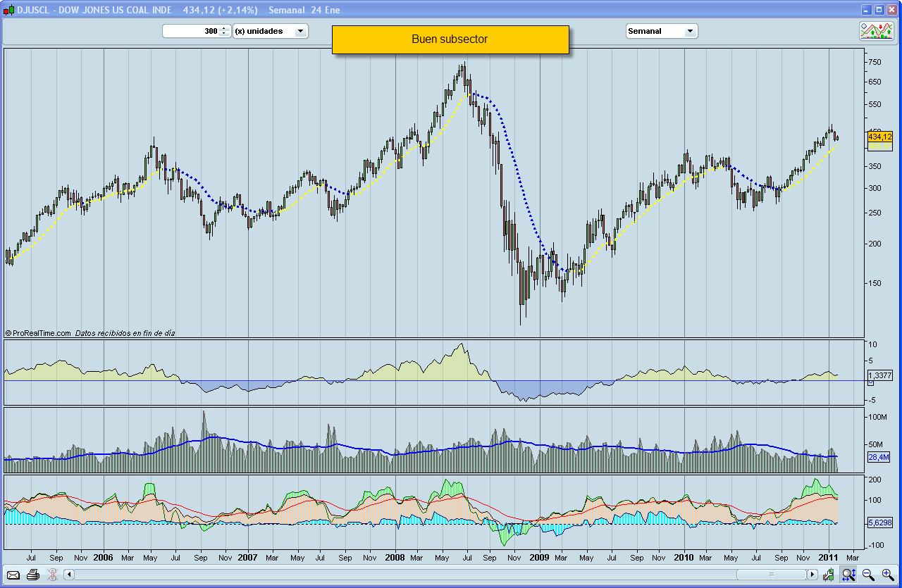The height and width of the screenshot is (588, 902).
Task: Open the Semanal timeframe dropdown
Action: (661, 31)
